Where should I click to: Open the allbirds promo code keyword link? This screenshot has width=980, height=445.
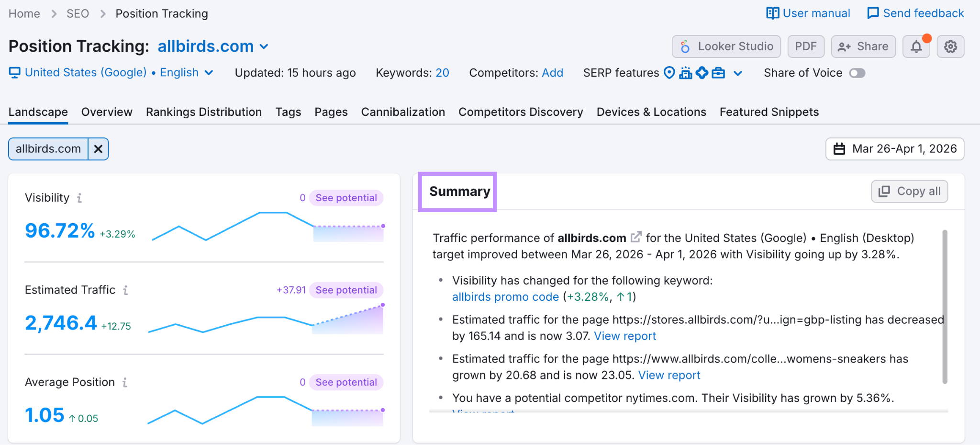pyautogui.click(x=505, y=297)
